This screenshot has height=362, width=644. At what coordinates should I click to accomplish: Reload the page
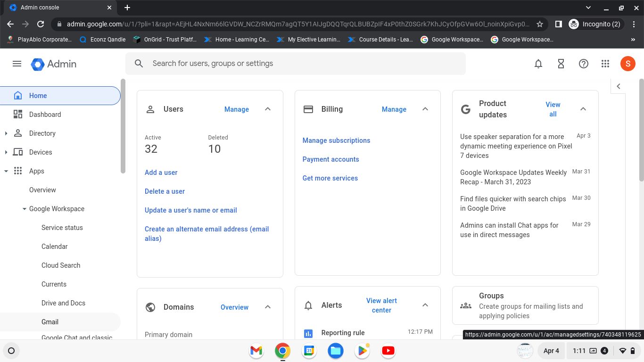click(x=41, y=24)
